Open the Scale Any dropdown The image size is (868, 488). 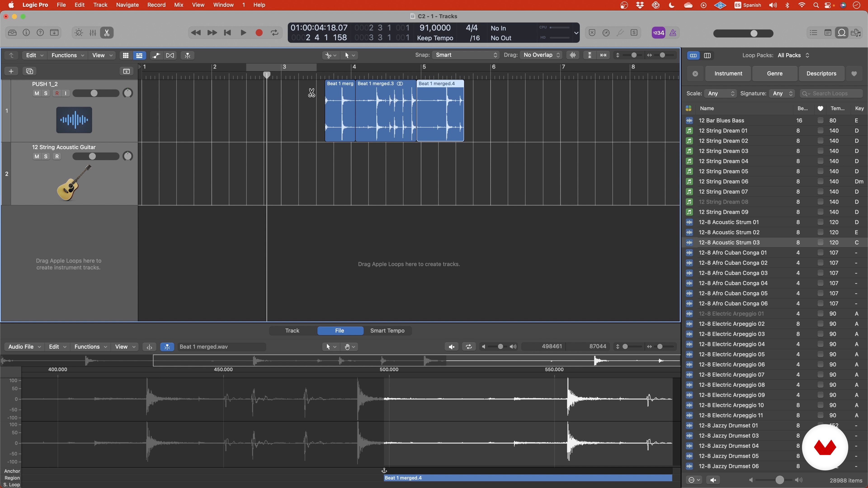pyautogui.click(x=721, y=93)
